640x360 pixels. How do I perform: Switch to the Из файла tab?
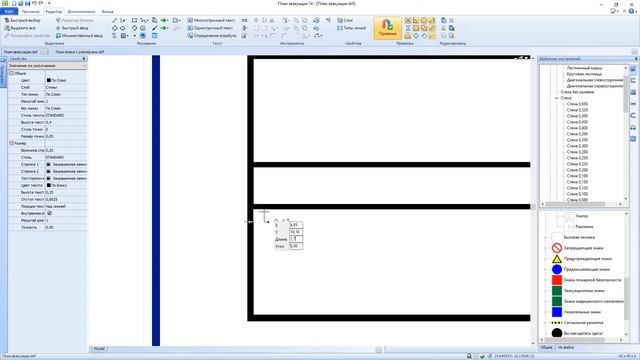(566, 348)
